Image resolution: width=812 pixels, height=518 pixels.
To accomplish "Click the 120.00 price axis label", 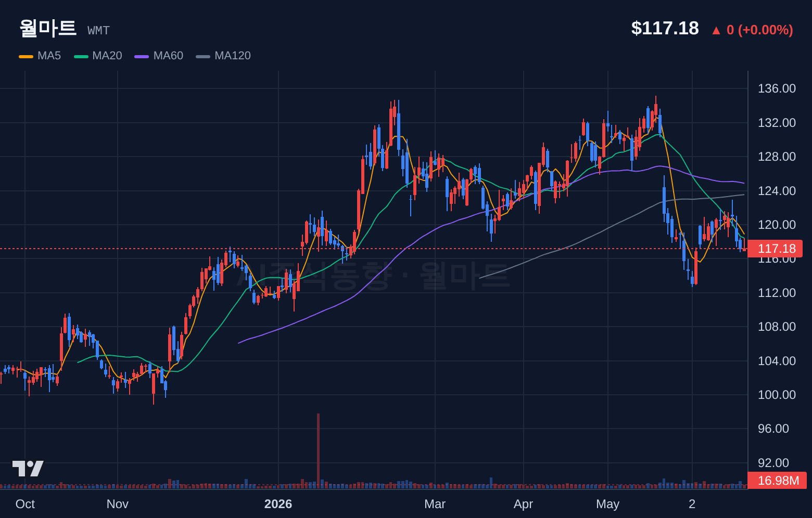I will (777, 225).
